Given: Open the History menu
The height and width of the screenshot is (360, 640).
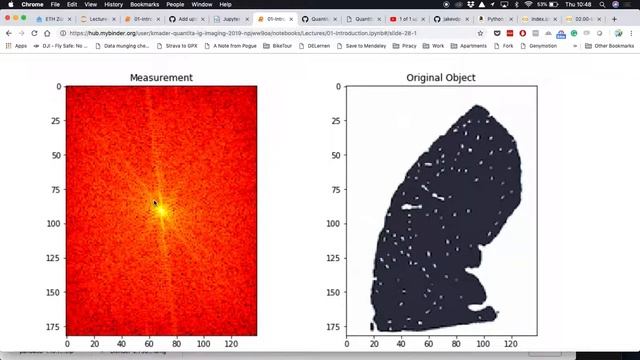Looking at the screenshot, I should 113,4.
